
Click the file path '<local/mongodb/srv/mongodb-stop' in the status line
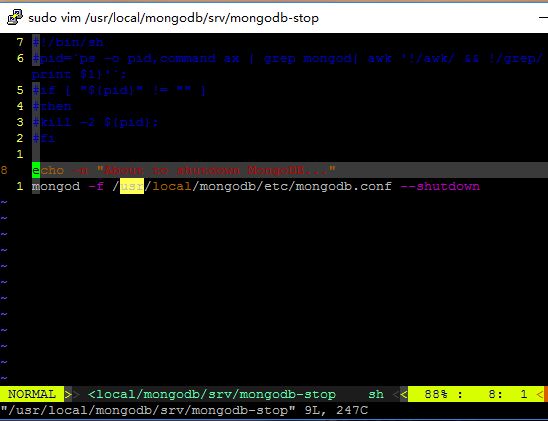click(x=212, y=394)
